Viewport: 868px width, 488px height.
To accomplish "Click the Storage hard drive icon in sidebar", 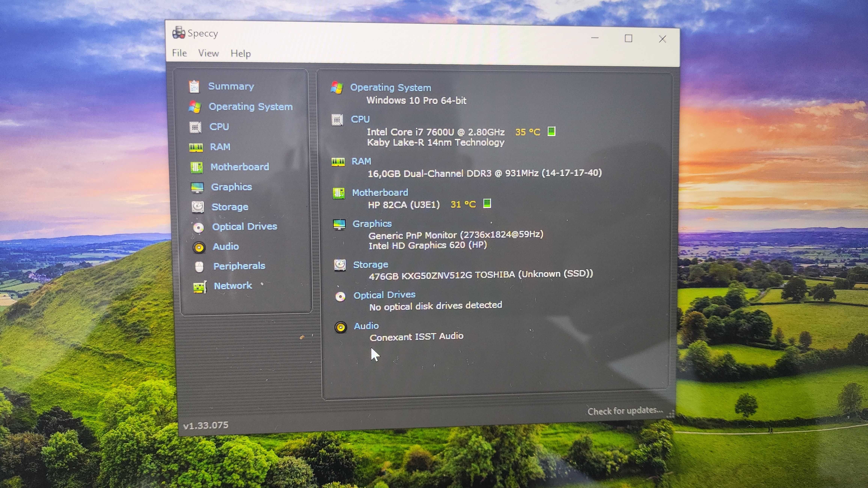I will [x=198, y=207].
